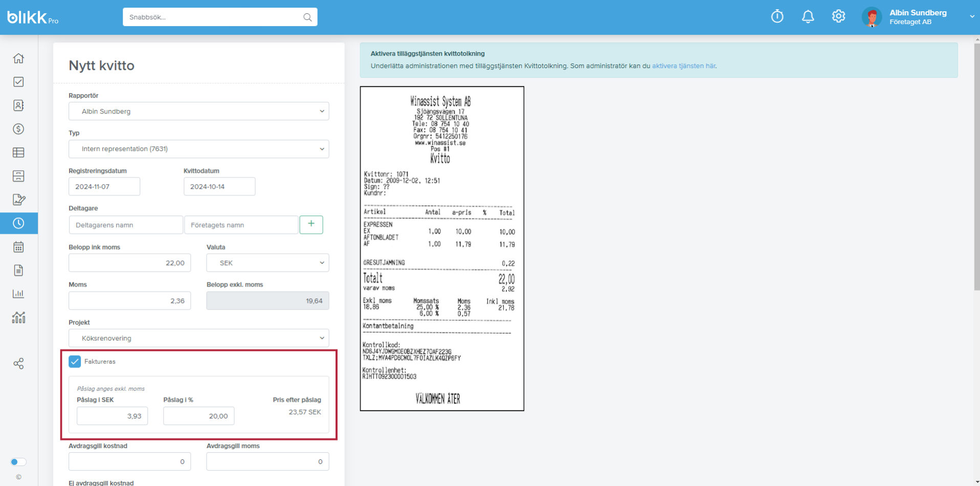980x486 pixels.
Task: Open the contacts sidebar icon
Action: 18,105
